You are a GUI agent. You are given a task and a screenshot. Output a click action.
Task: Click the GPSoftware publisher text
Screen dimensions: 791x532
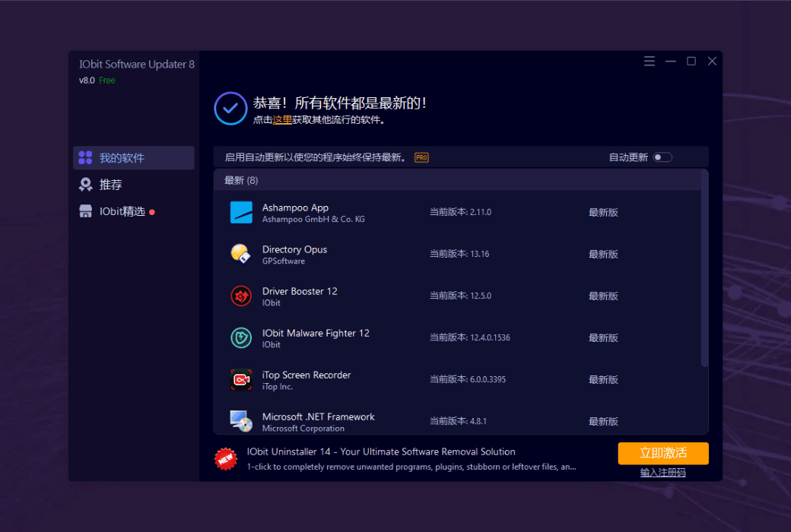click(284, 261)
